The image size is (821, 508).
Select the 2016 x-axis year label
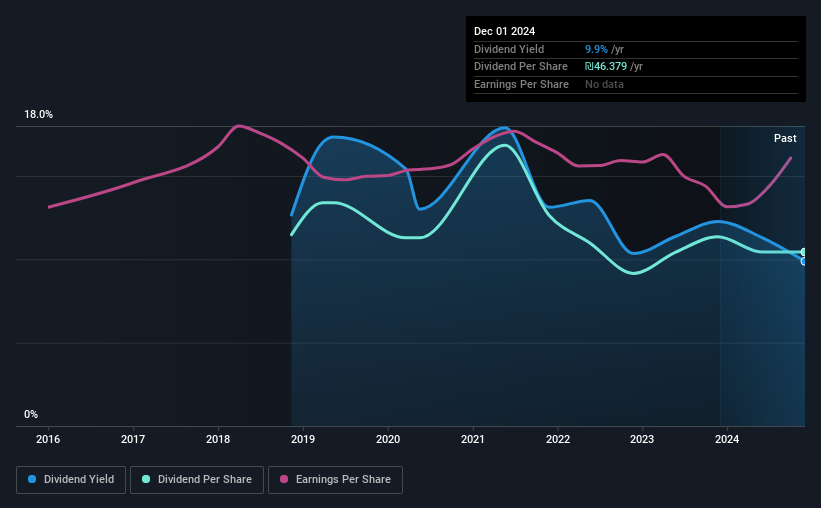[48, 439]
